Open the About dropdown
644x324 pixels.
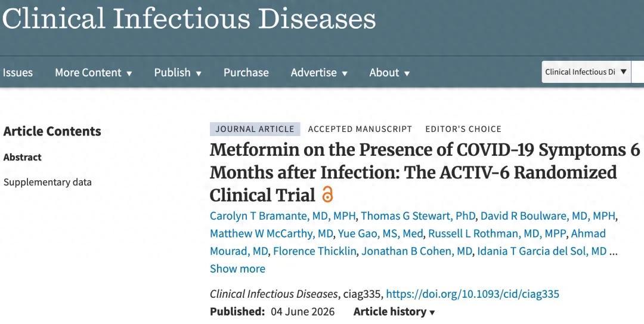[389, 72]
